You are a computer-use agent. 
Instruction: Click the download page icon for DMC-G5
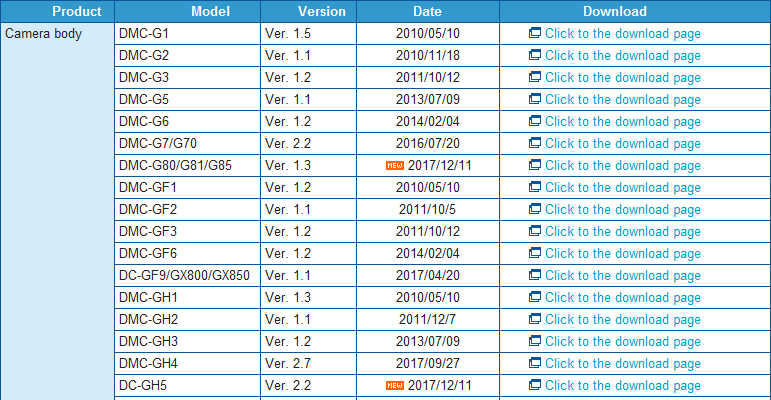[x=534, y=99]
